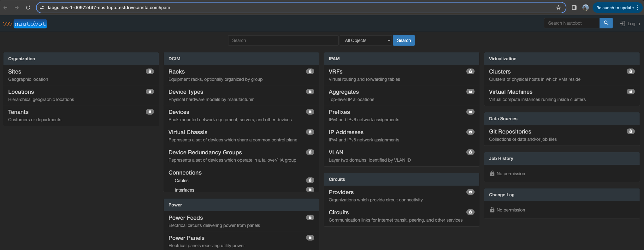644x250 pixels.
Task: View site information icon in address bar
Action: pos(42,8)
